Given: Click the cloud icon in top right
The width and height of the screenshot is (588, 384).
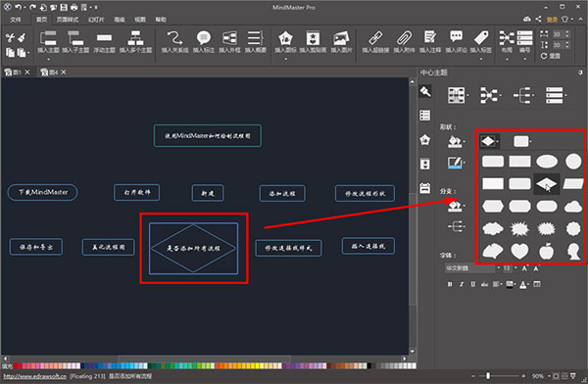Looking at the screenshot, I should 527,19.
